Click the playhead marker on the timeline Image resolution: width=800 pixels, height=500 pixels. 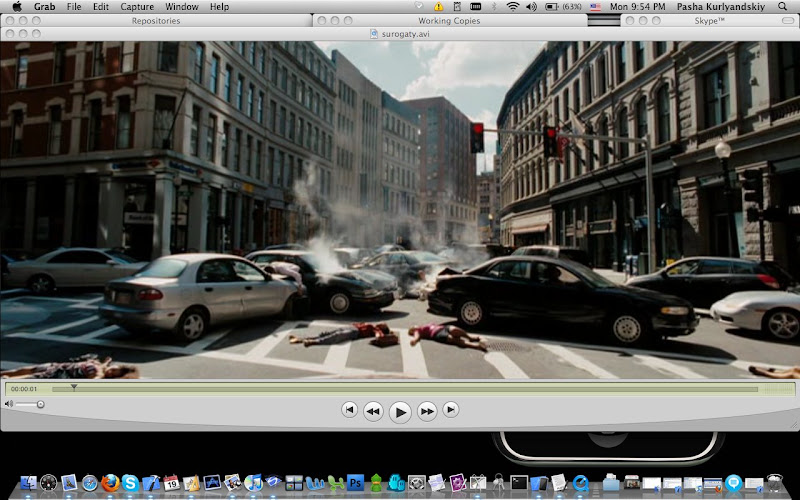coord(74,387)
